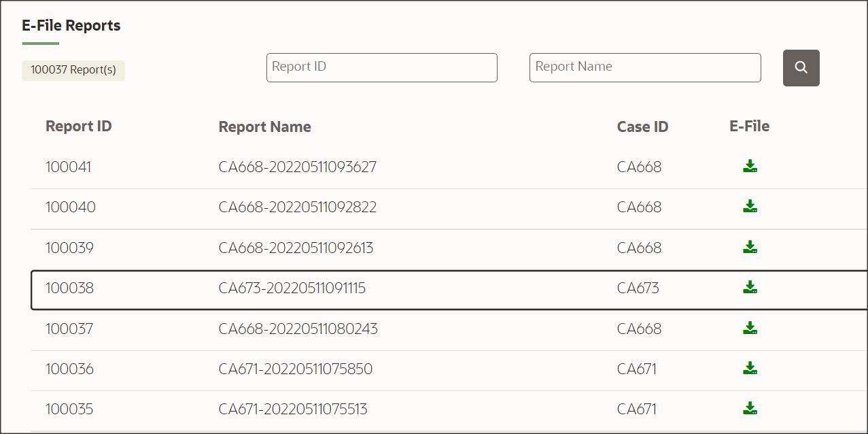Click inside the Report Name search field
Screen dimensions: 868x434
(644, 67)
